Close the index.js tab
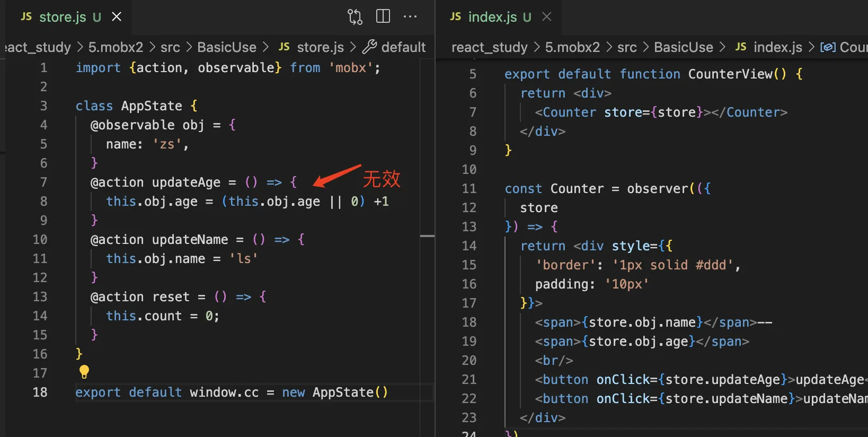 (546, 17)
